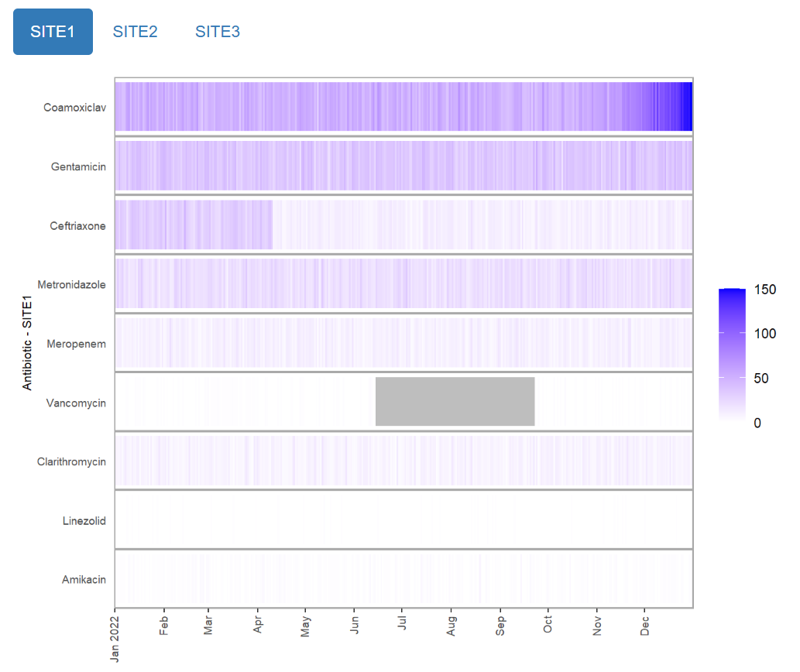Select the SITE3 tab
The height and width of the screenshot is (672, 800).
point(217,32)
